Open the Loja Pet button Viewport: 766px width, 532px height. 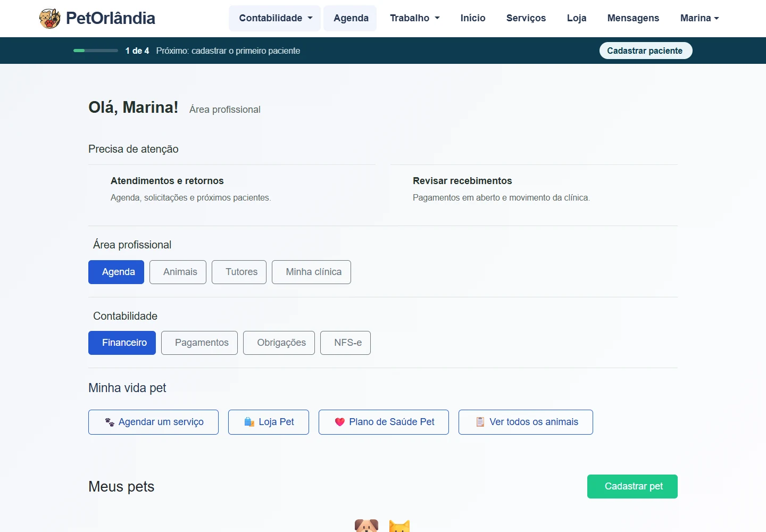(x=269, y=422)
